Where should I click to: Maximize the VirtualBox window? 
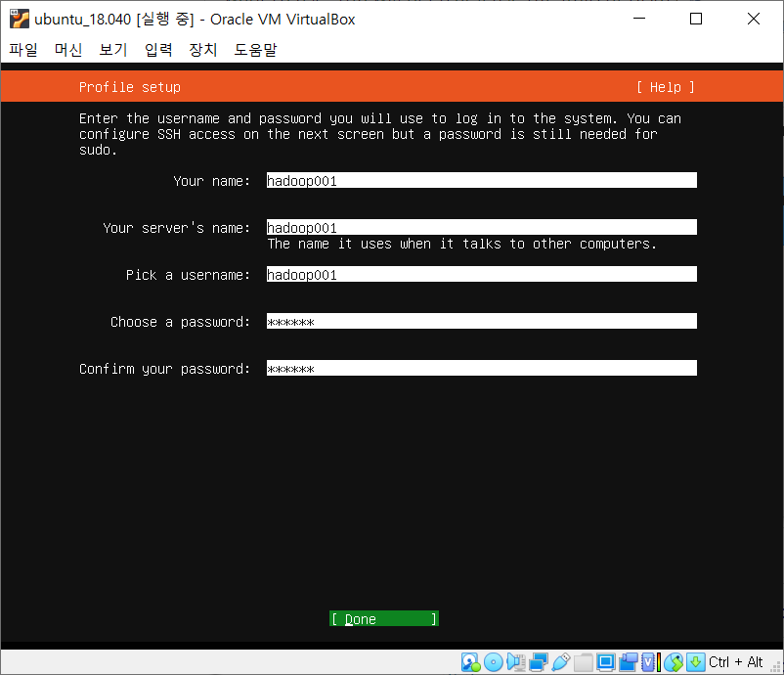695,19
